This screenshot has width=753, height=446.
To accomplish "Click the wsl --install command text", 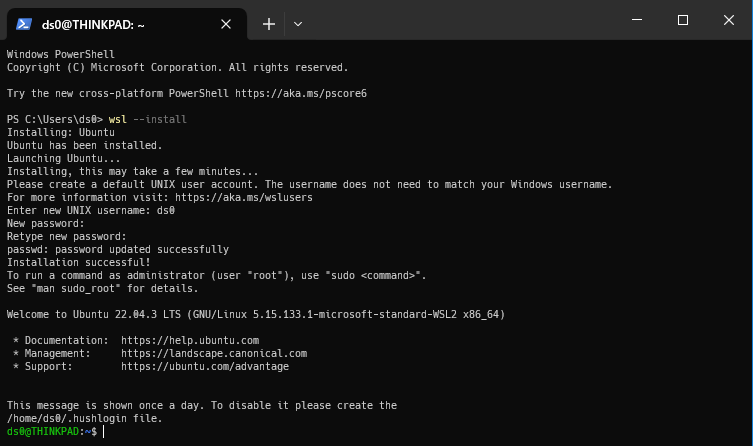I will (147, 119).
